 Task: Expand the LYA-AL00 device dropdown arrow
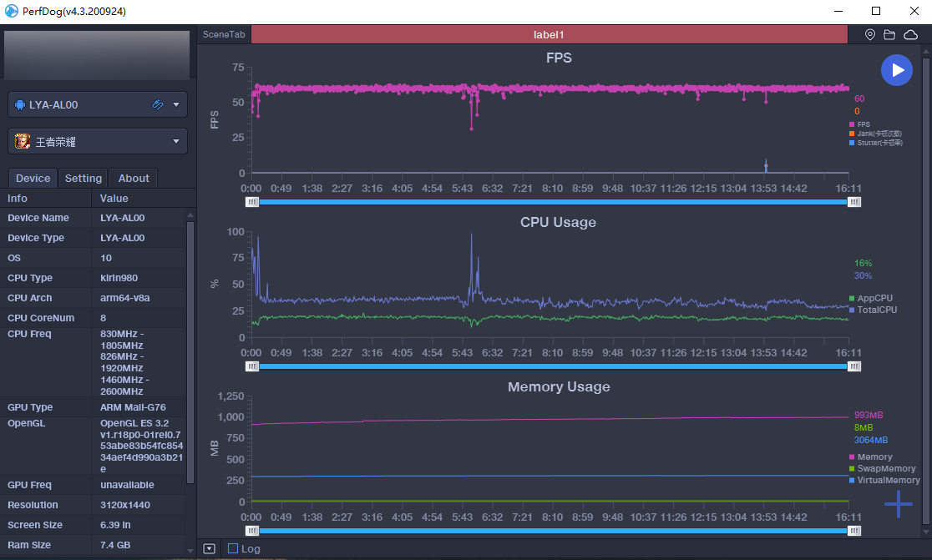coord(175,105)
